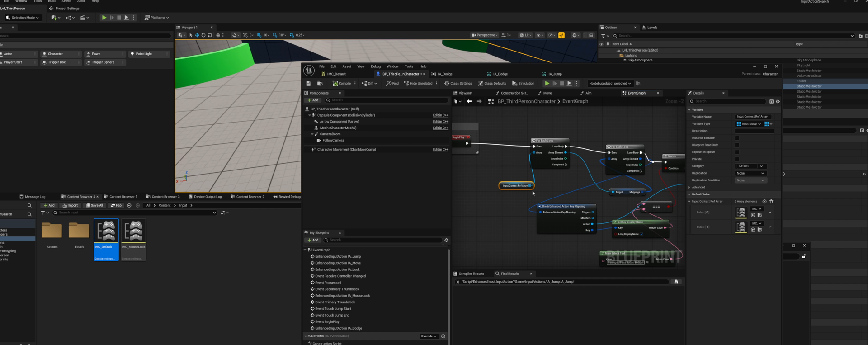Click the Parent class Character link
Viewport: 868px width, 345px height.
click(x=770, y=74)
